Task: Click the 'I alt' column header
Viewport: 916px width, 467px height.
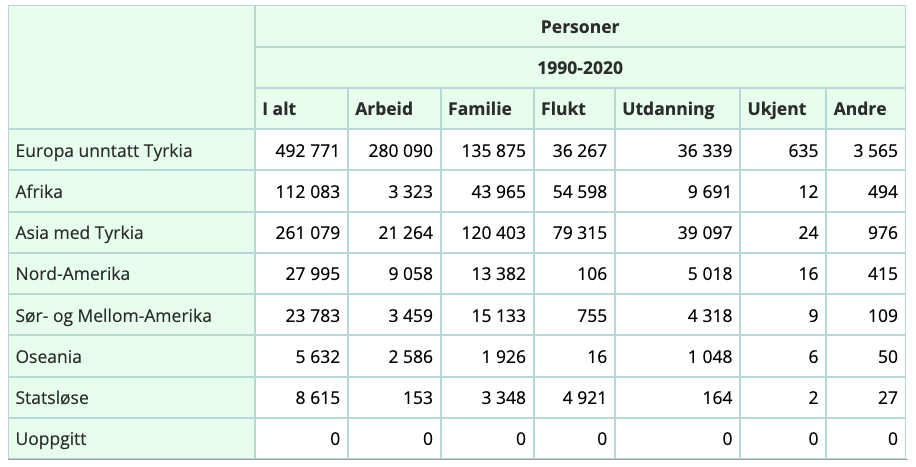Action: (280, 109)
